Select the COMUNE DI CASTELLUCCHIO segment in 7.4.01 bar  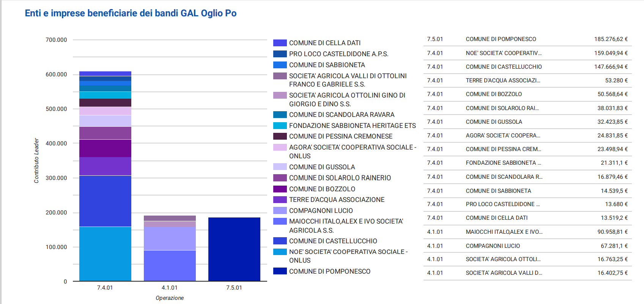coord(105,201)
